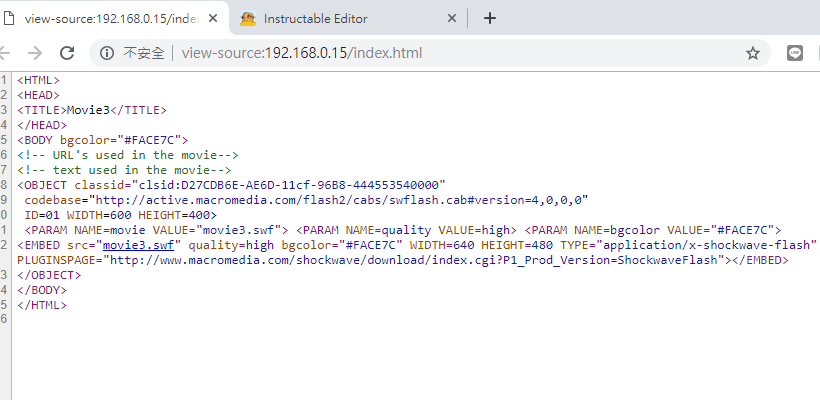Click PARAM NAME=movie VALUE="movie3.swf"
The width and height of the screenshot is (820, 400).
coord(156,230)
